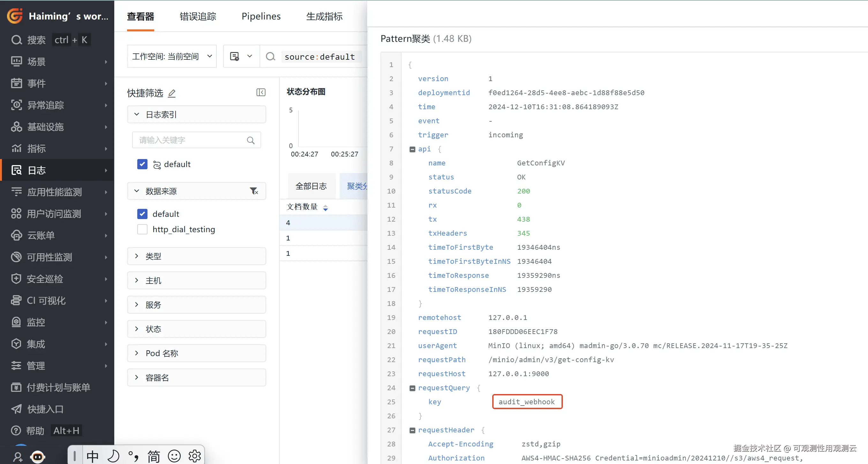Uncheck default under 数据来源
This screenshot has width=868, height=464.
142,214
